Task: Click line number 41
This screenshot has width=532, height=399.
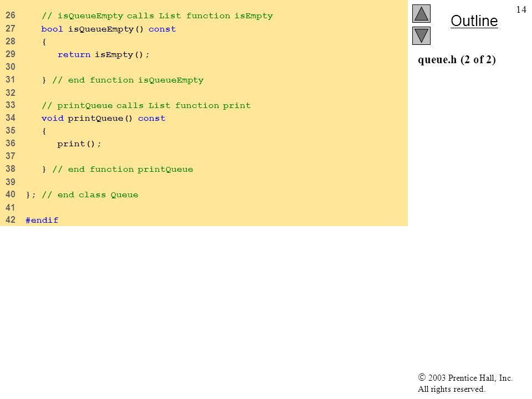Action: coord(11,207)
